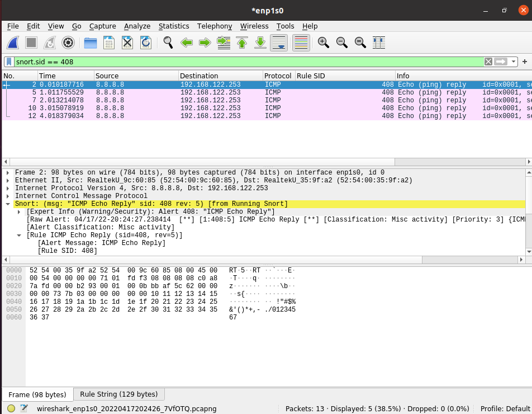Apply the display filter arrow button
This screenshot has width=532, height=414.
[x=501, y=62]
